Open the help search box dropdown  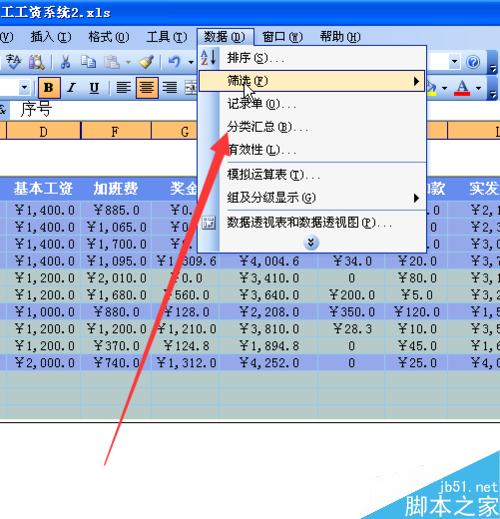[x=454, y=62]
